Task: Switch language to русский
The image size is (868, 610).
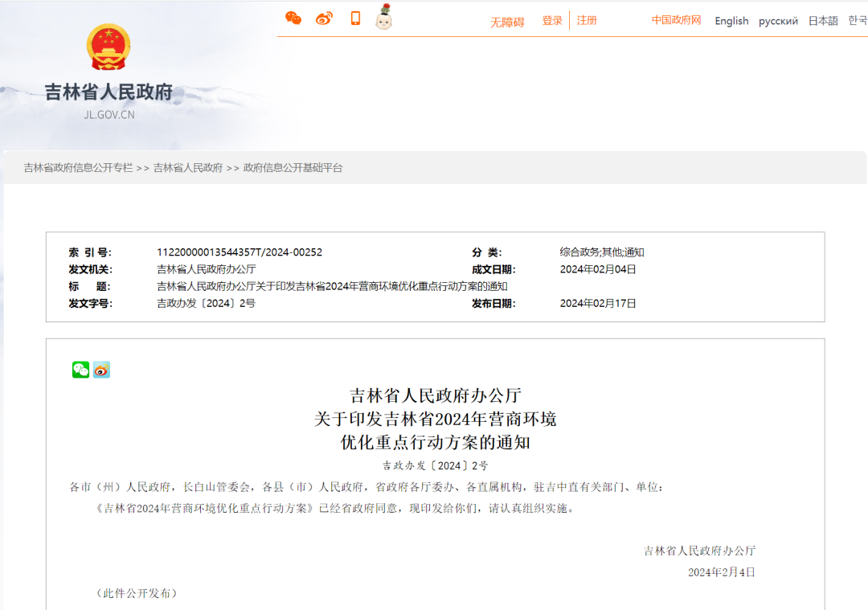Action: [778, 21]
